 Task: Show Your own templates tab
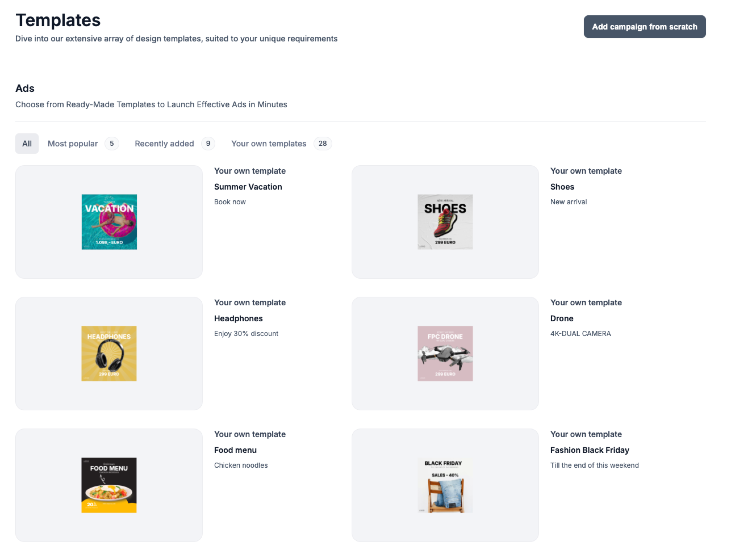click(269, 144)
